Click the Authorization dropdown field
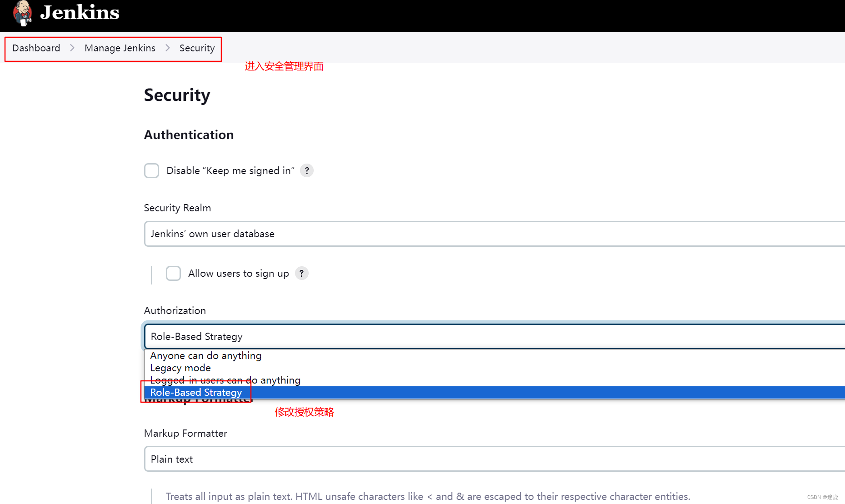The height and width of the screenshot is (504, 845). point(495,337)
